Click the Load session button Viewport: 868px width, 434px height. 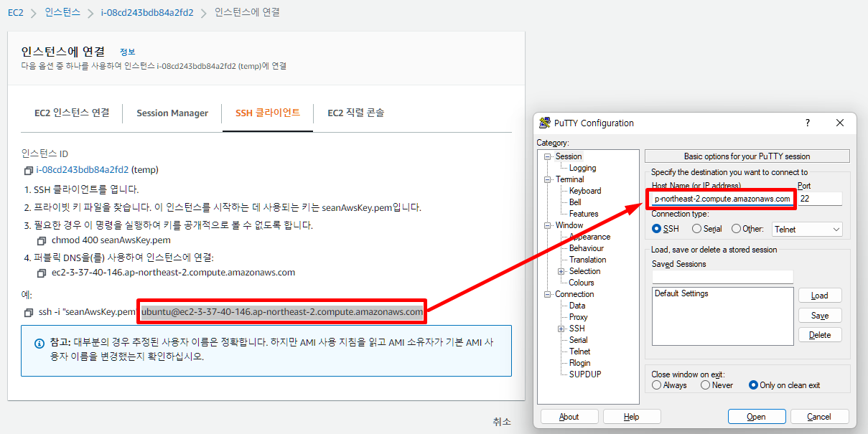click(x=820, y=296)
